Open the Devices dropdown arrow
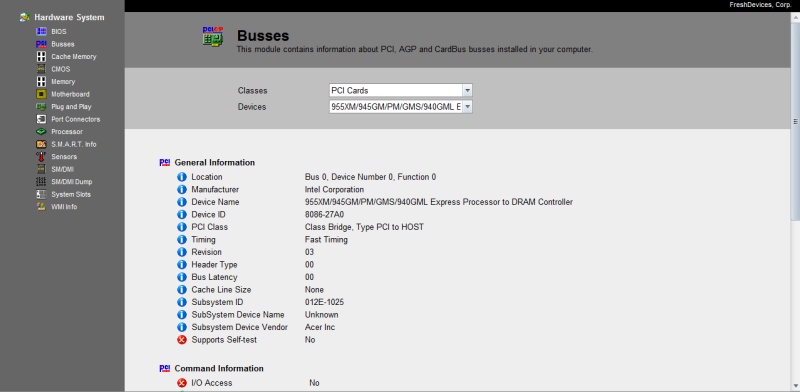The width and height of the screenshot is (800, 392). (x=467, y=107)
